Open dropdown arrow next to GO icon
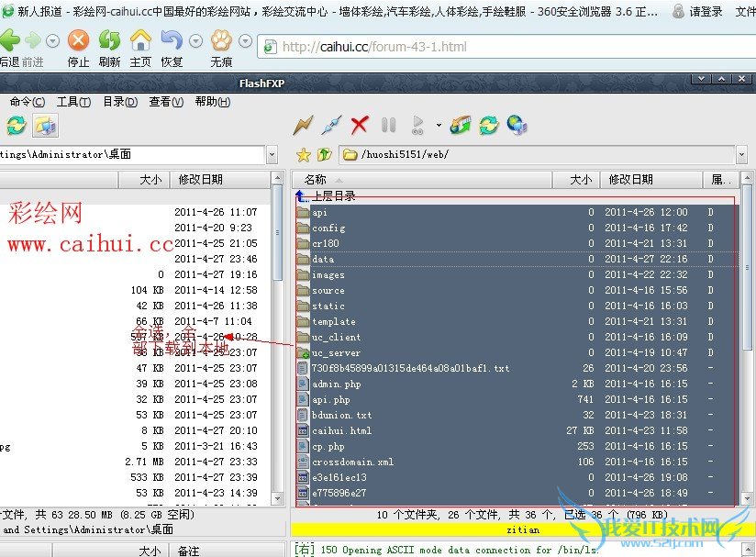The image size is (756, 557). [x=439, y=126]
